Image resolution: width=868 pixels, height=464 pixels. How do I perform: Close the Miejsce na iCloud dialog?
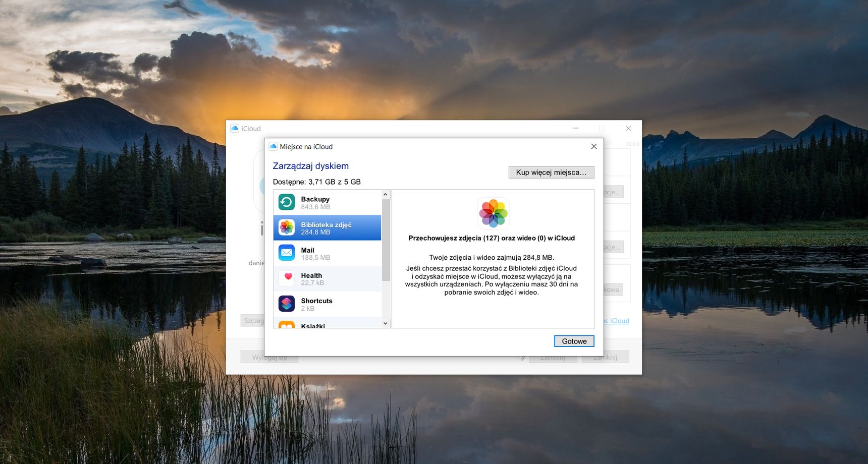pyautogui.click(x=593, y=146)
